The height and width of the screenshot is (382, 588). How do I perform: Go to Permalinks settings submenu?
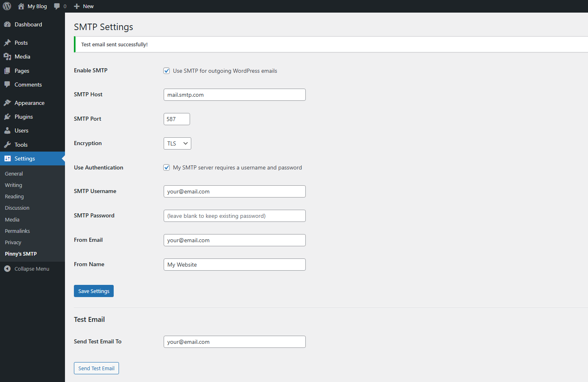17,231
